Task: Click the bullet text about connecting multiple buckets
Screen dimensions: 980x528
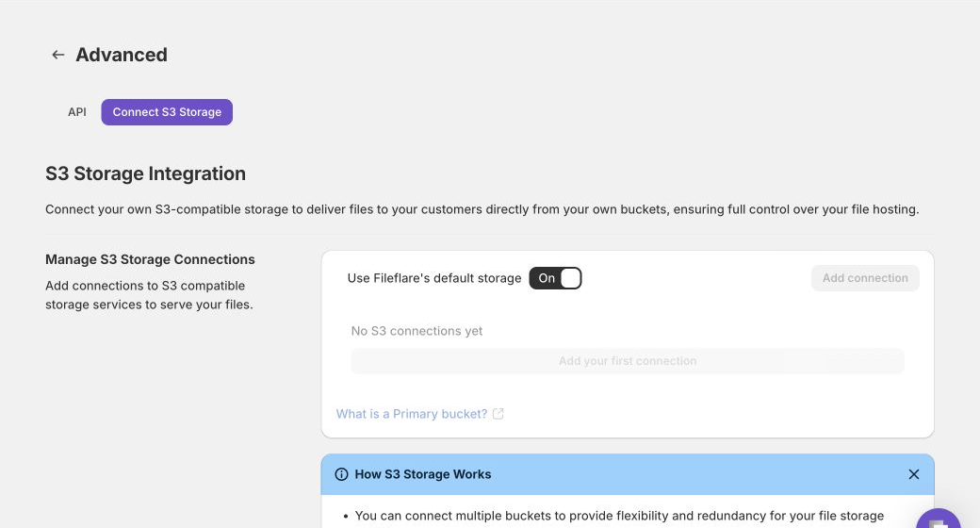Action: tap(619, 516)
